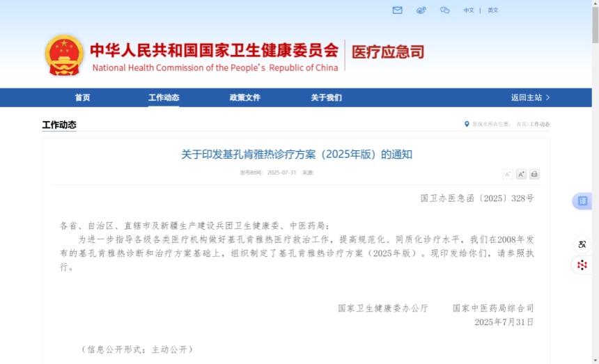
Task: Open 首页 in the navigation bar
Action: (82, 97)
